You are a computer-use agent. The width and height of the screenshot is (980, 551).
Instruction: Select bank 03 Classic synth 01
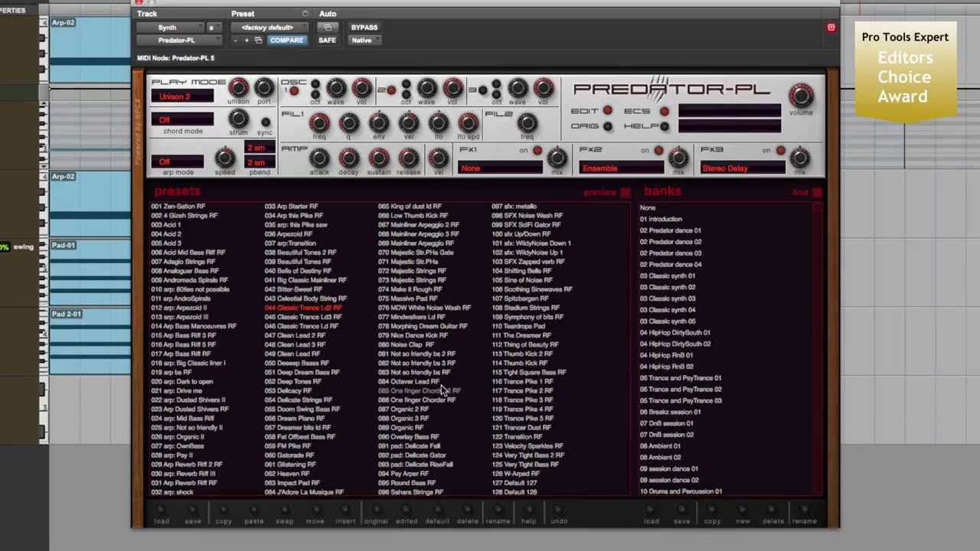pos(668,275)
